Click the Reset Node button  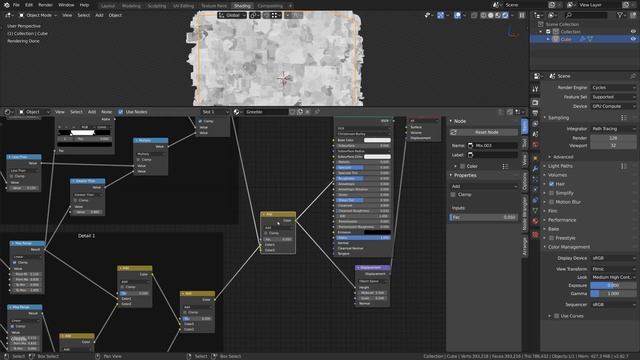(484, 132)
